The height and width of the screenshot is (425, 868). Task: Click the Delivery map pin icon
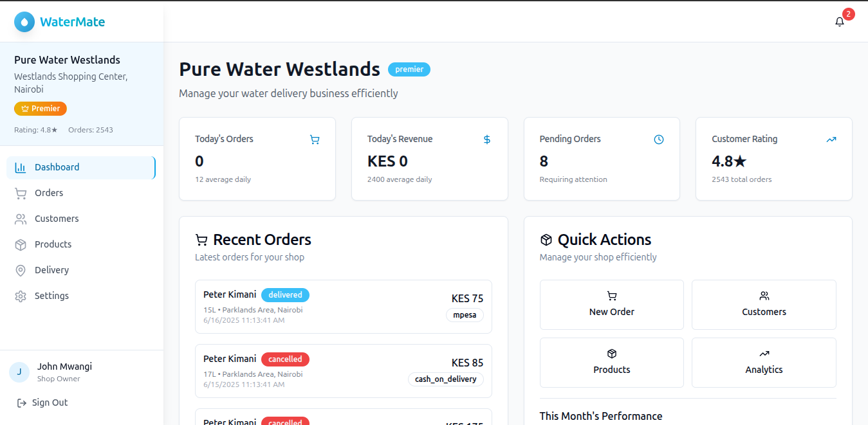(x=21, y=270)
